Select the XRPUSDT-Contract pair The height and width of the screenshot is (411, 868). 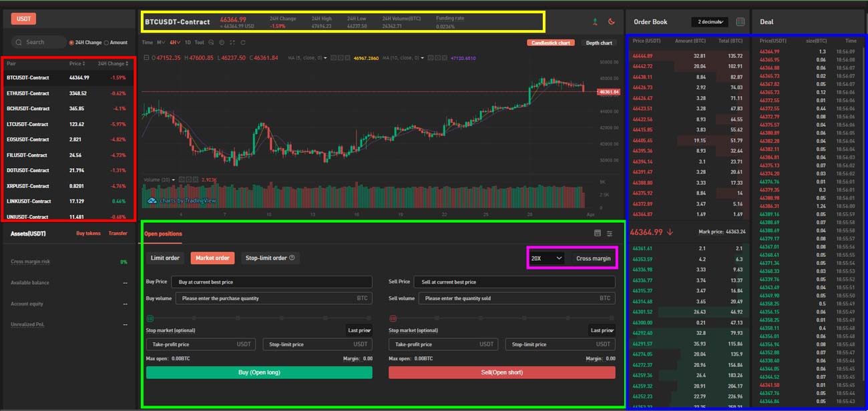click(68, 186)
